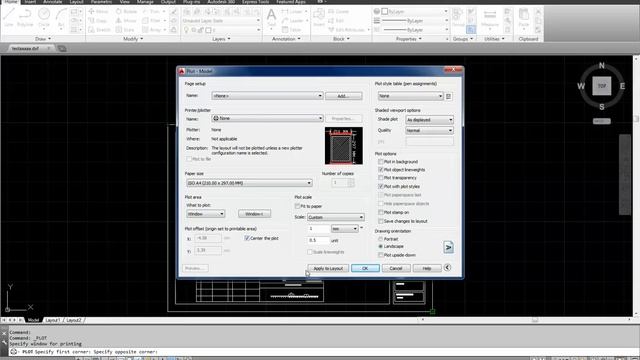Open the Quality dropdown
The height and width of the screenshot is (360, 640).
pos(429,131)
